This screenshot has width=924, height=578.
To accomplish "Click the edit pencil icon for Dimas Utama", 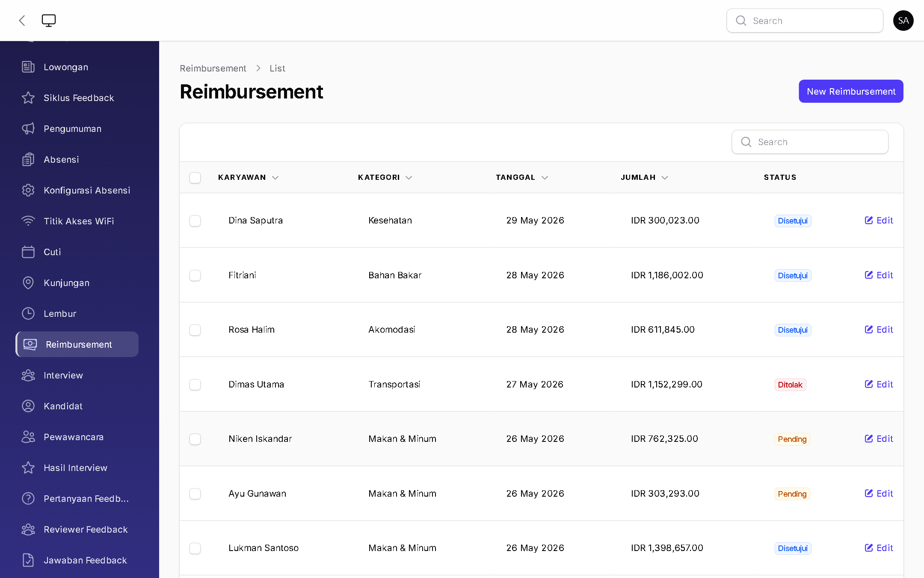I will (869, 384).
